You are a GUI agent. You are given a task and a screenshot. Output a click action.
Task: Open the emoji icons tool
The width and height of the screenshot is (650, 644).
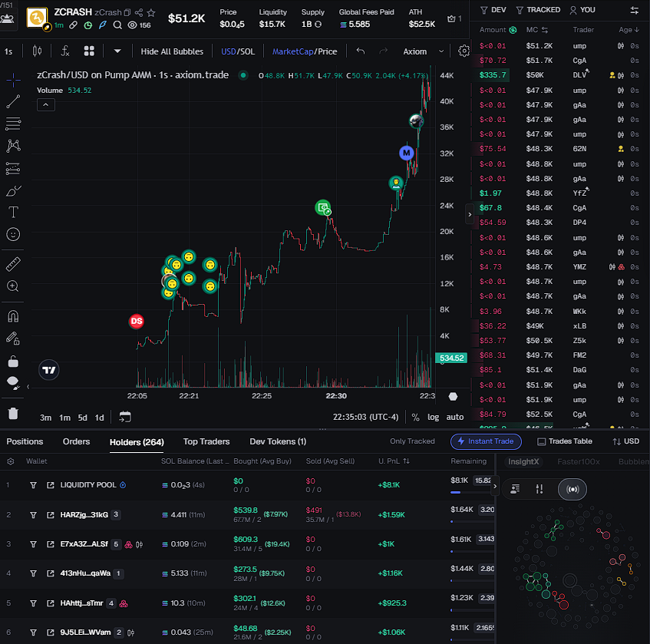click(13, 234)
